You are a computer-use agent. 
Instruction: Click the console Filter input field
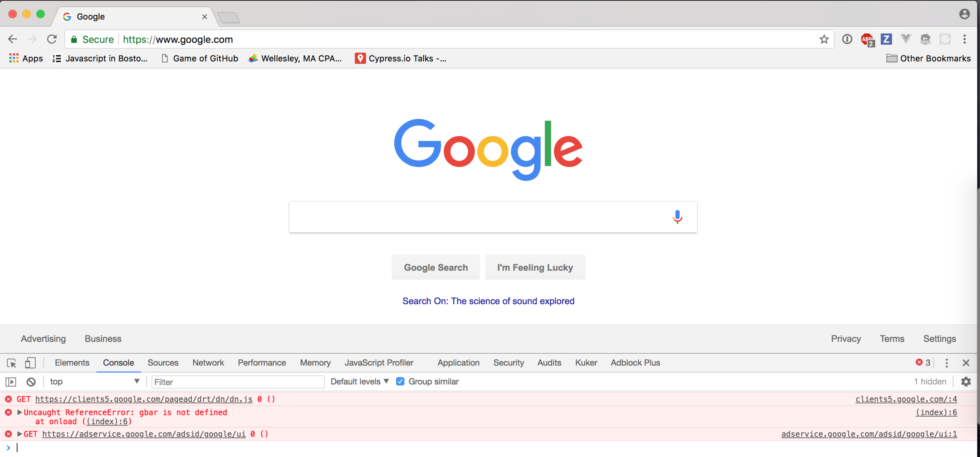pyautogui.click(x=238, y=382)
